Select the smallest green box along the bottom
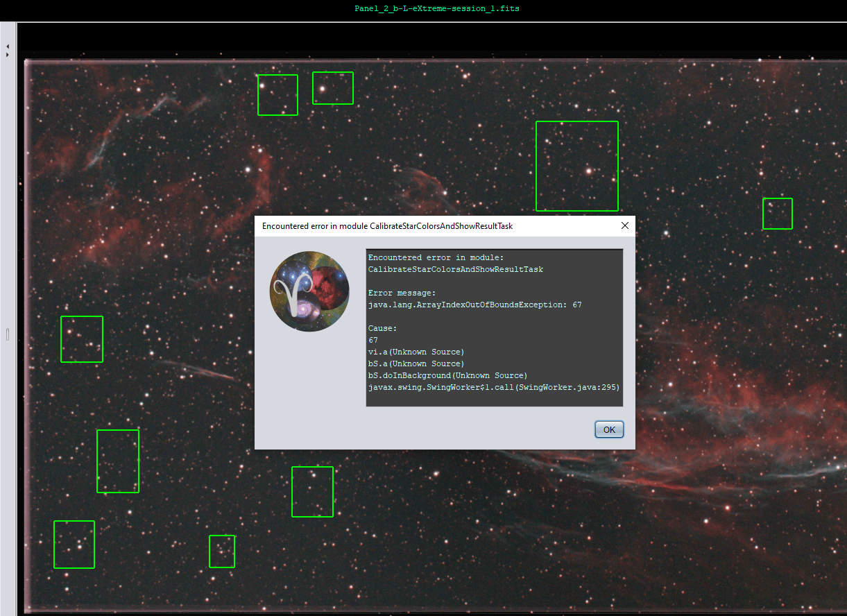Image resolution: width=847 pixels, height=616 pixels. [222, 551]
